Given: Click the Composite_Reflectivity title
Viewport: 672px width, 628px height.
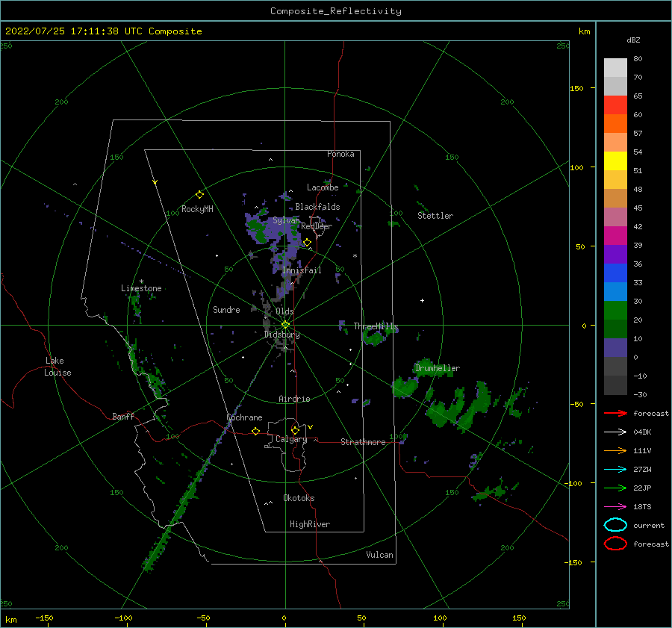Looking at the screenshot, I should (336, 11).
